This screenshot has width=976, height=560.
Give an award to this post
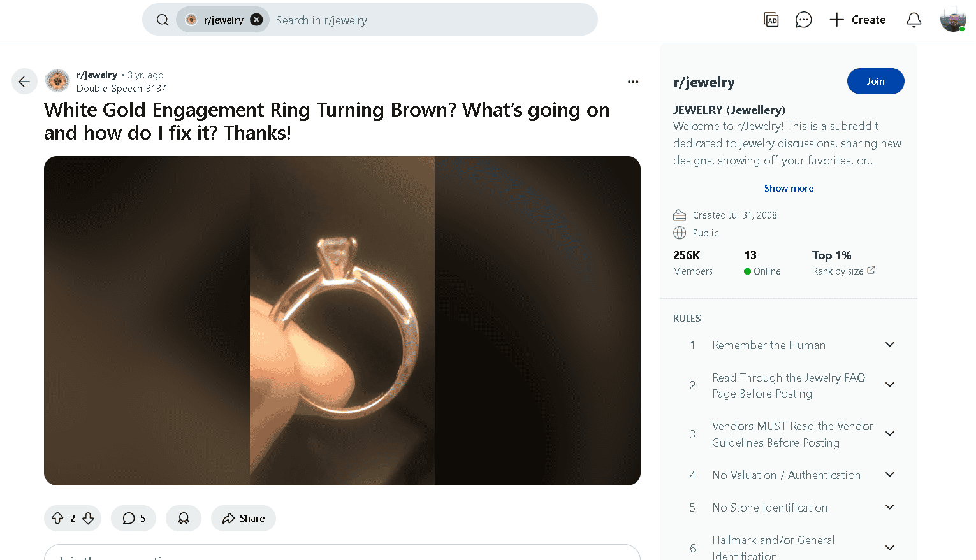coord(184,519)
